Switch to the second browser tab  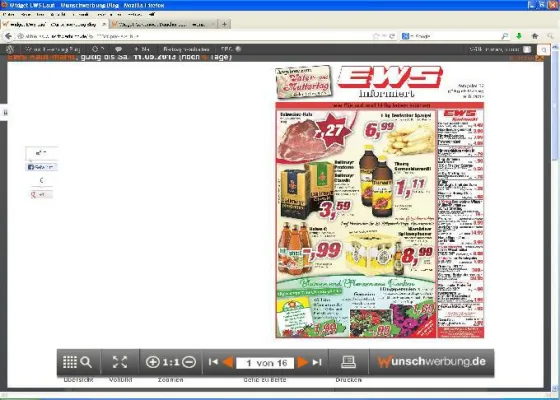pos(163,24)
